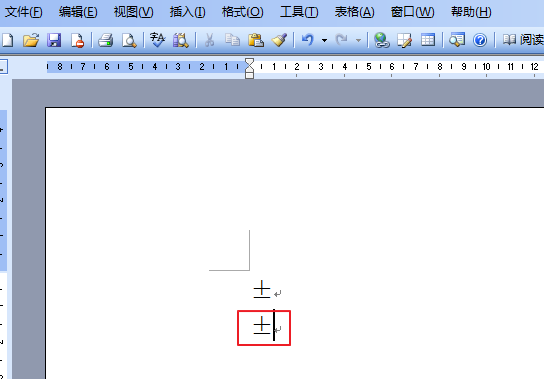Open the Tables and Borders tool

pos(405,40)
